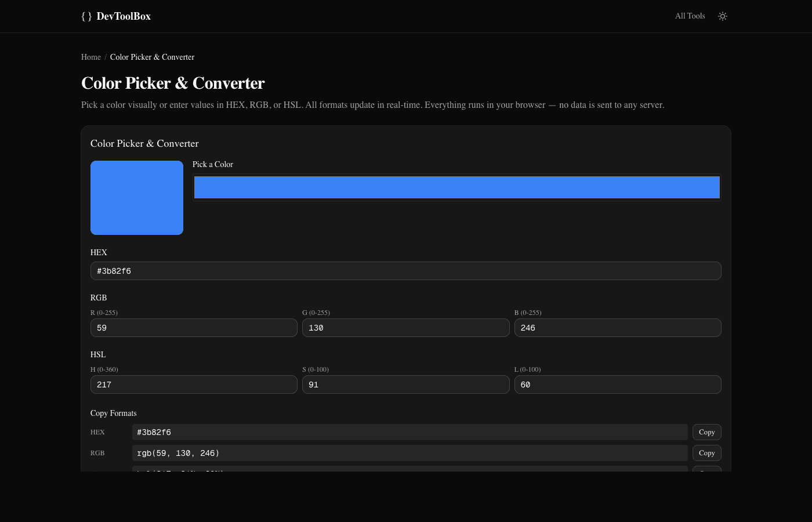Image resolution: width=812 pixels, height=522 pixels.
Task: Click the { } DevToolBox logo icon
Action: click(86, 16)
